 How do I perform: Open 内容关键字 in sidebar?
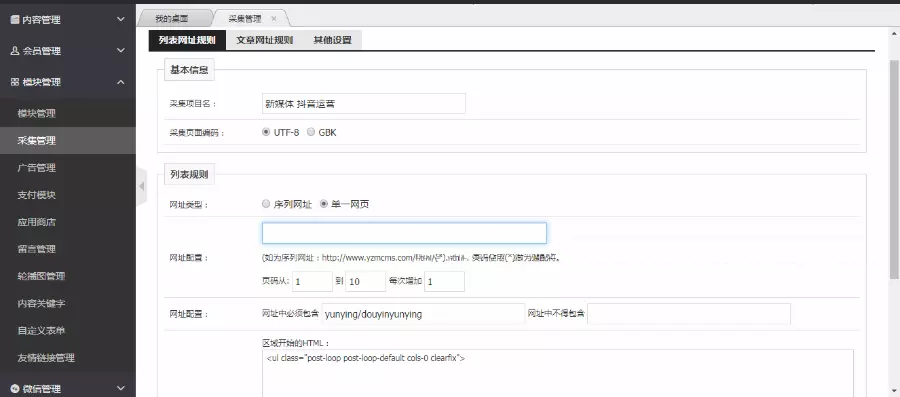tap(68, 303)
